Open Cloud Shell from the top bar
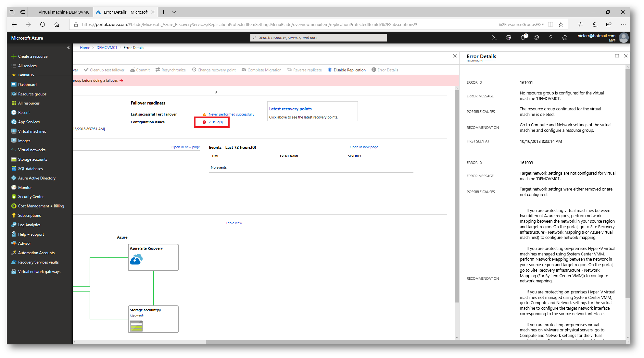 pyautogui.click(x=494, y=38)
